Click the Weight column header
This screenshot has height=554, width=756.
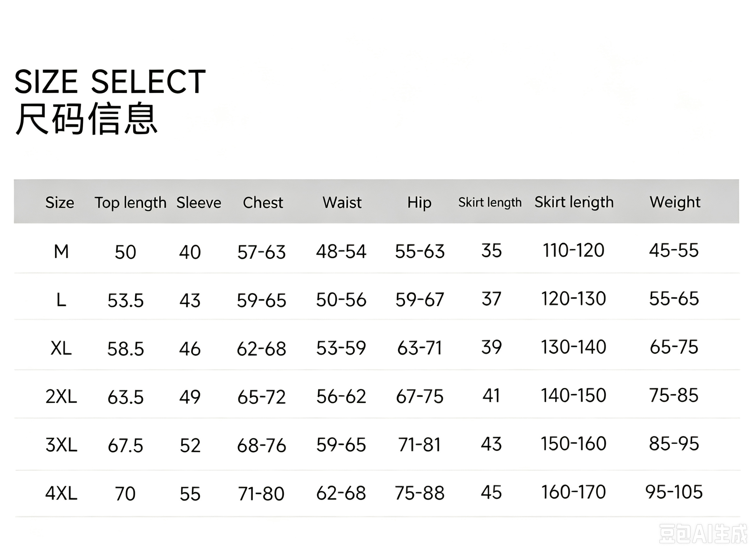(675, 203)
